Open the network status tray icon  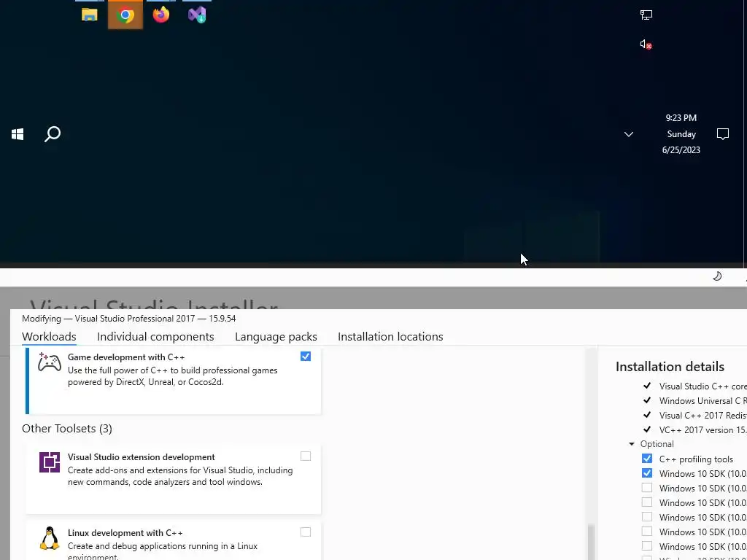click(x=646, y=15)
